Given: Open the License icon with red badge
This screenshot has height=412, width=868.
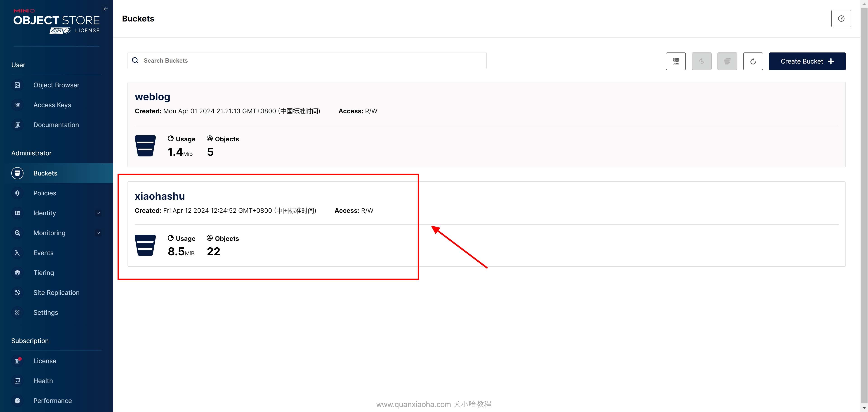Looking at the screenshot, I should tap(18, 361).
